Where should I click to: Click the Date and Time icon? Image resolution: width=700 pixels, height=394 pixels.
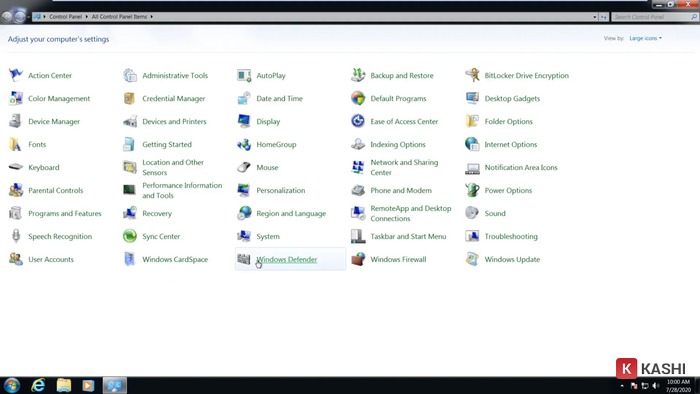click(x=244, y=98)
